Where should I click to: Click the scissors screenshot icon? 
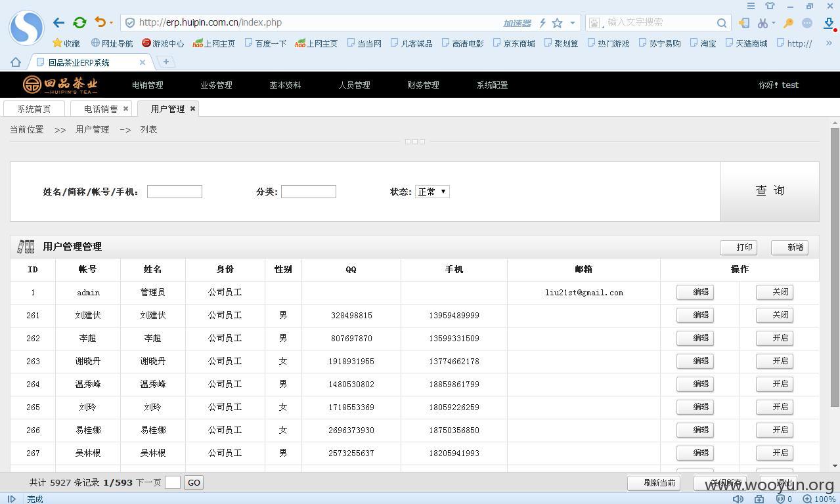[x=762, y=23]
